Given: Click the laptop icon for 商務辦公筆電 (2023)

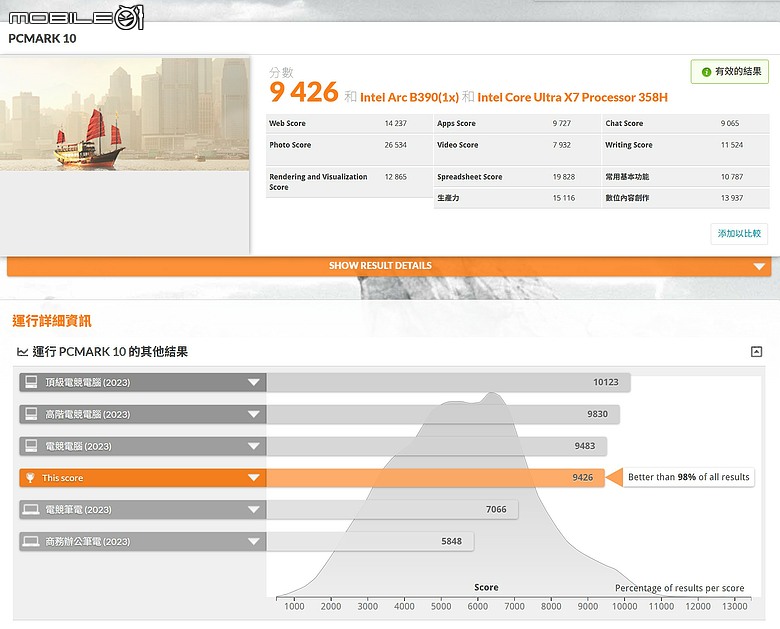Looking at the screenshot, I should click(x=31, y=541).
